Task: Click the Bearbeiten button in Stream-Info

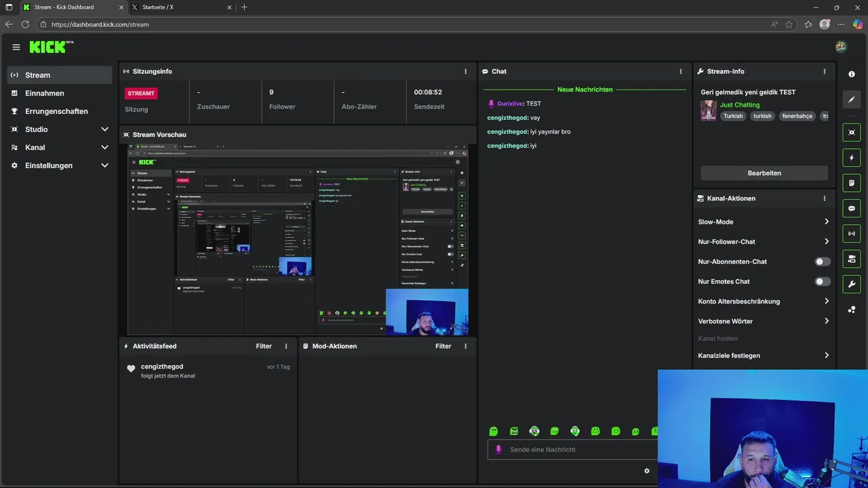Action: coord(764,173)
